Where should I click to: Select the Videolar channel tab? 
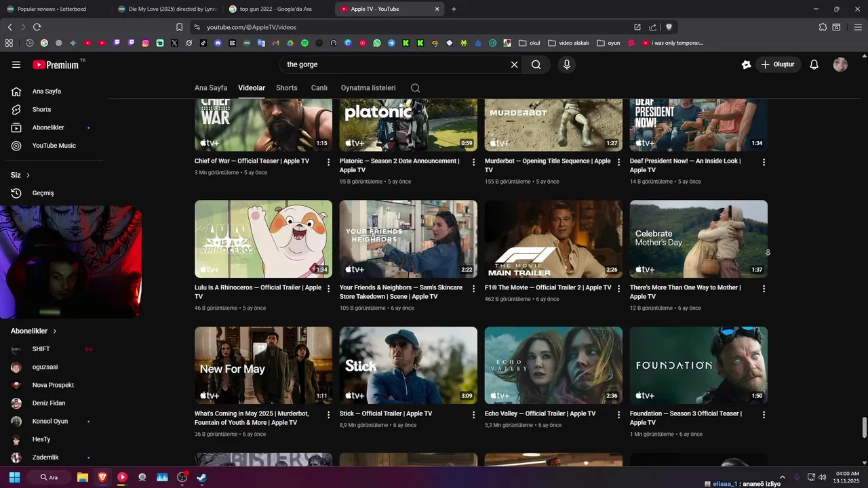click(x=252, y=88)
